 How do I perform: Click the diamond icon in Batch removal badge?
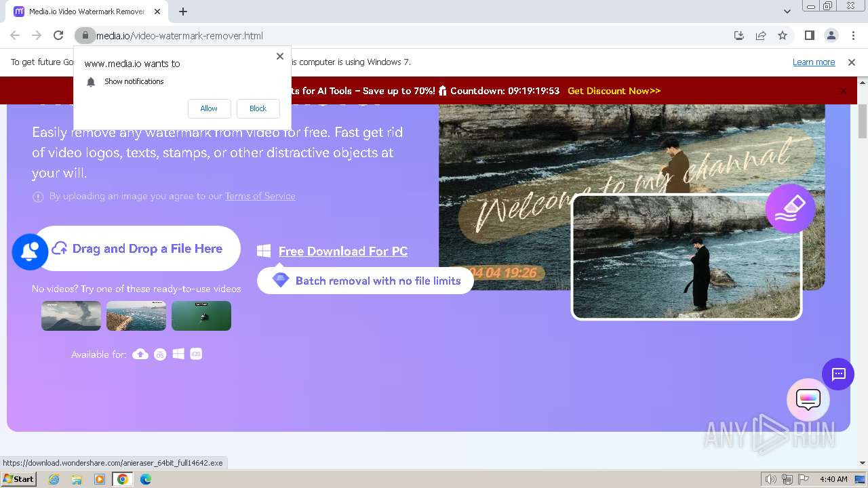(x=280, y=280)
